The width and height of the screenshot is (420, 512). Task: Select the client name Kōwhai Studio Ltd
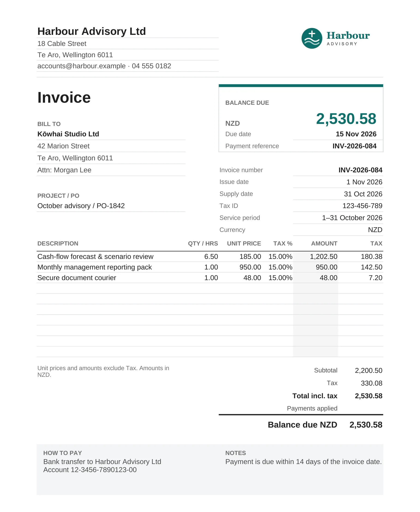coord(68,134)
